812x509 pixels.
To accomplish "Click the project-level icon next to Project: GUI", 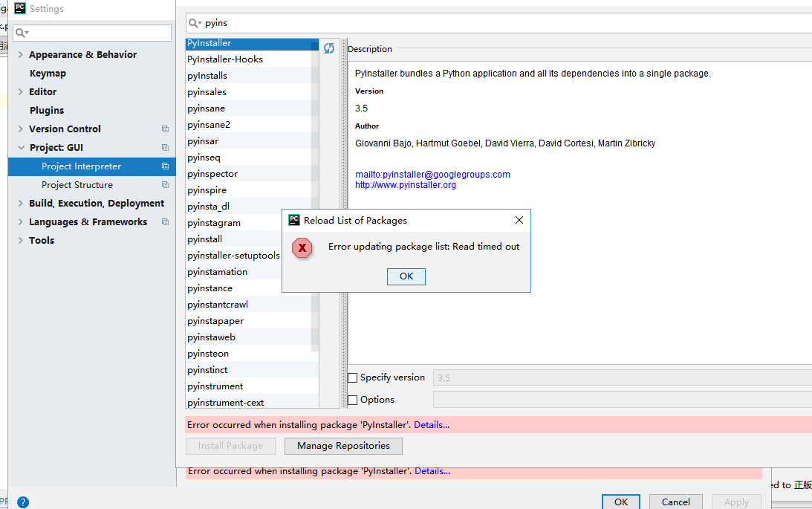I will click(x=165, y=148).
